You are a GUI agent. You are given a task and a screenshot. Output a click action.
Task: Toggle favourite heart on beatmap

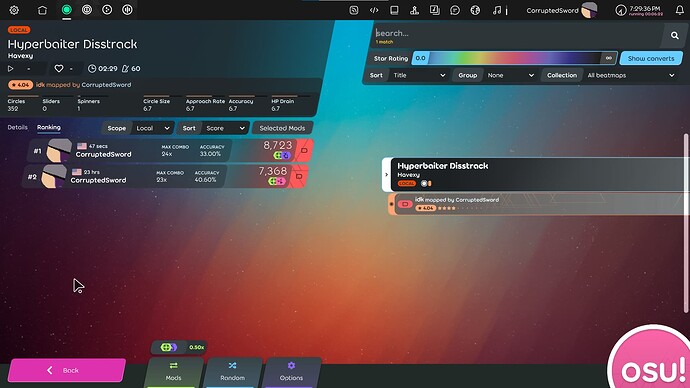(x=59, y=69)
